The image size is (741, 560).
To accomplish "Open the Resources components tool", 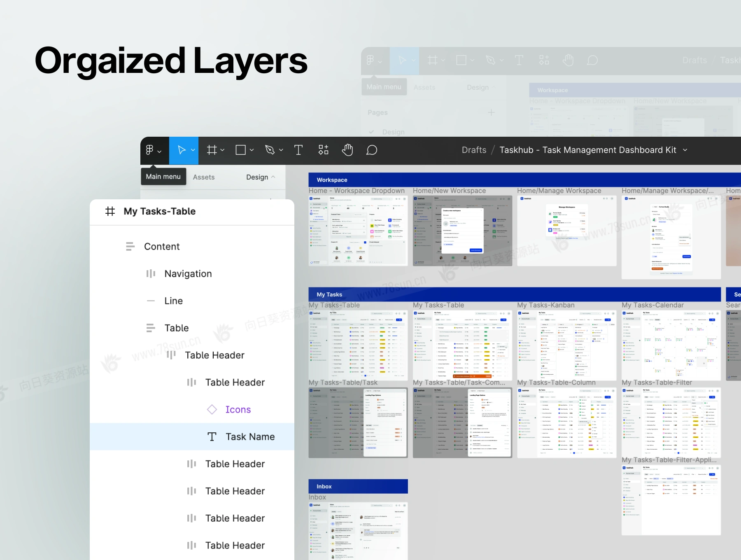I will pyautogui.click(x=324, y=150).
